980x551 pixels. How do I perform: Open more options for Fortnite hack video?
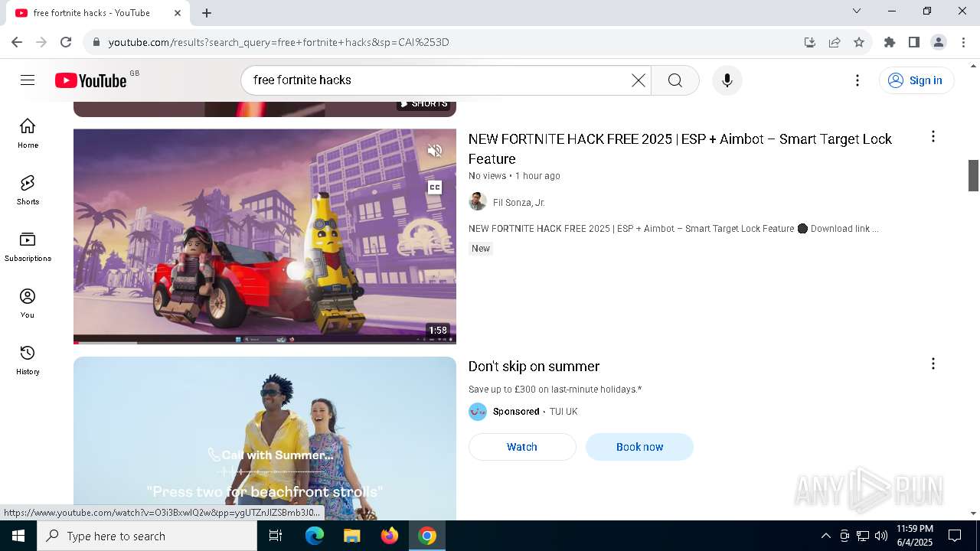pyautogui.click(x=933, y=136)
